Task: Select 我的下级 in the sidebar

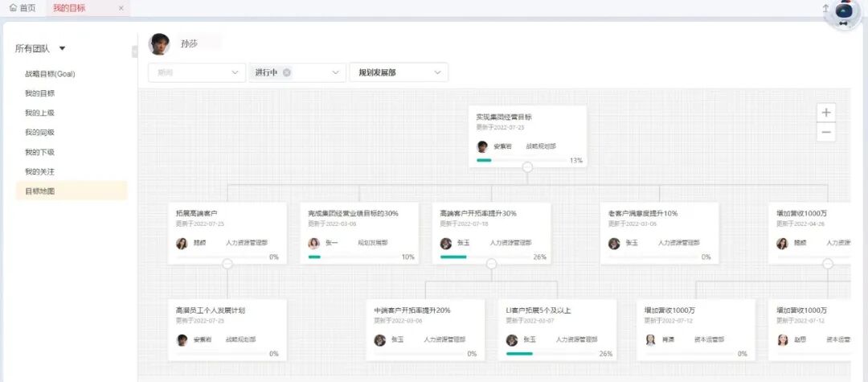Action: (x=40, y=152)
